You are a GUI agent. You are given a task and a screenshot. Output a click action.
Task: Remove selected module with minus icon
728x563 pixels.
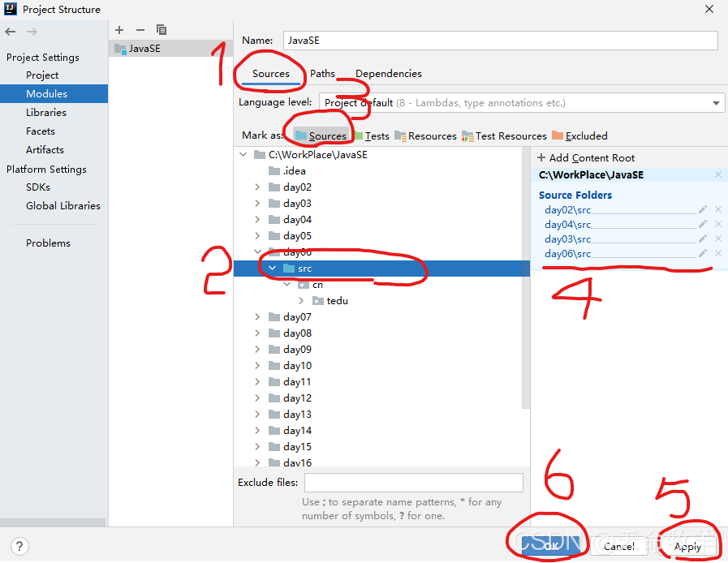140,30
